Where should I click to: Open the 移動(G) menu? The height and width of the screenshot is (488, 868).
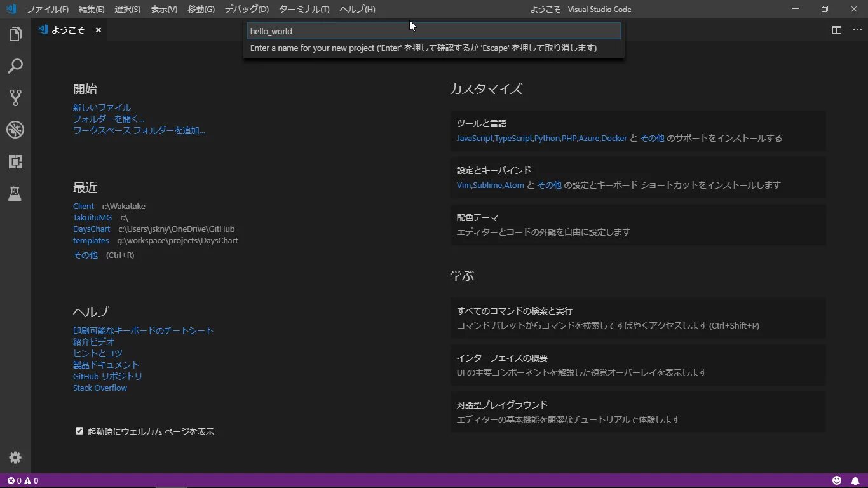[x=201, y=9]
